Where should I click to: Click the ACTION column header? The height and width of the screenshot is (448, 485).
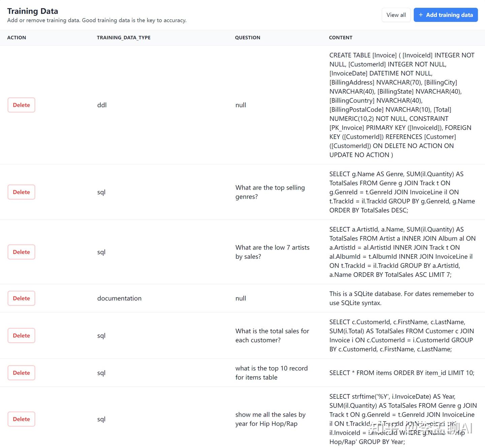(x=17, y=38)
